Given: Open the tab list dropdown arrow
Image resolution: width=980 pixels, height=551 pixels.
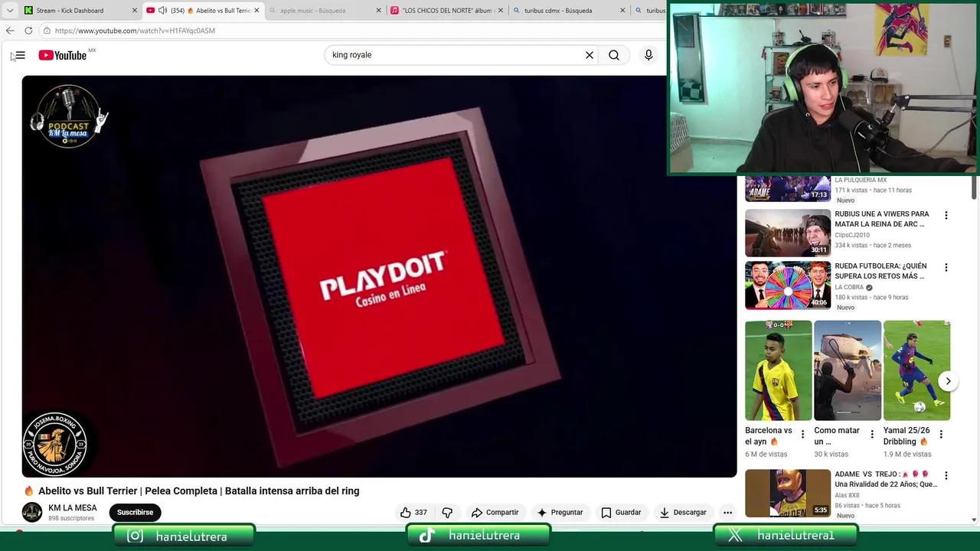Looking at the screenshot, I should click(x=10, y=11).
